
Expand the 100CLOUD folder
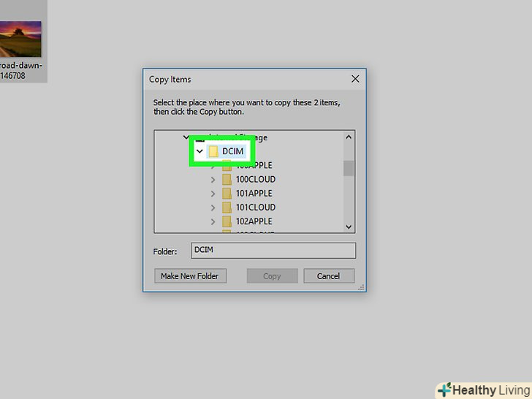(x=213, y=180)
